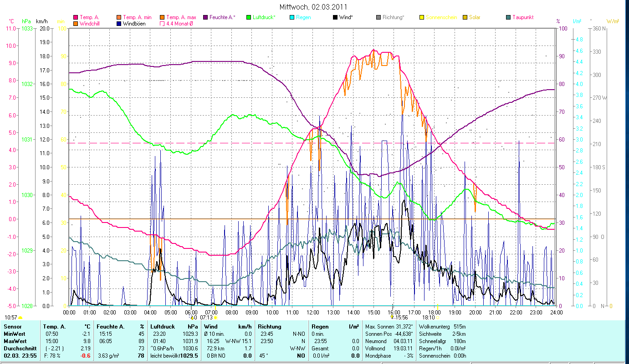Click the purple Feuchte A.* legend square

coord(205,18)
